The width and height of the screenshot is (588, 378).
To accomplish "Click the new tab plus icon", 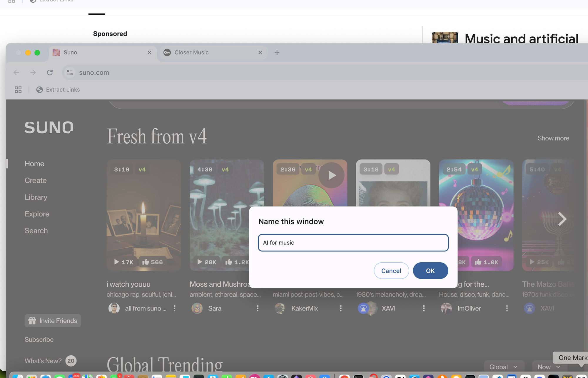I will tap(277, 53).
